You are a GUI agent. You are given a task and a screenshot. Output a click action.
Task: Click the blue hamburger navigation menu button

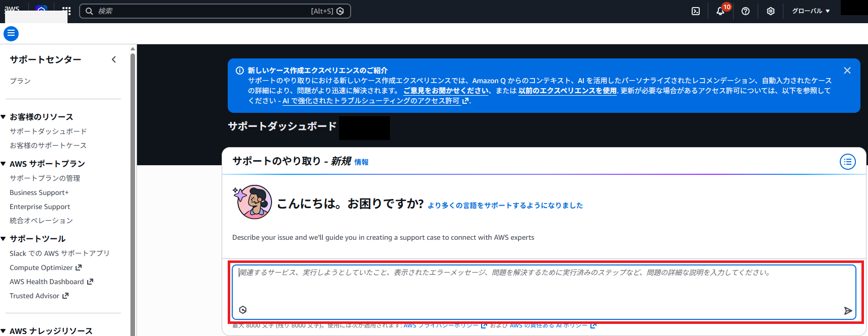[11, 34]
